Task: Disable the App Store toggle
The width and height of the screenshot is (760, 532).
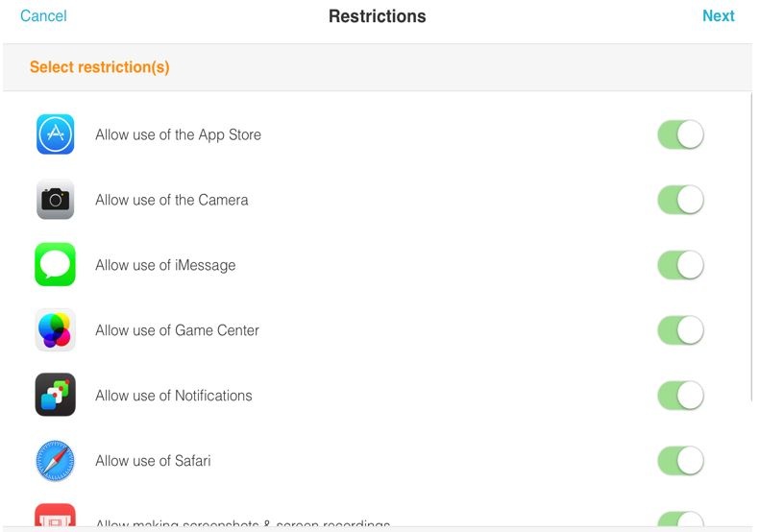Action: (680, 134)
